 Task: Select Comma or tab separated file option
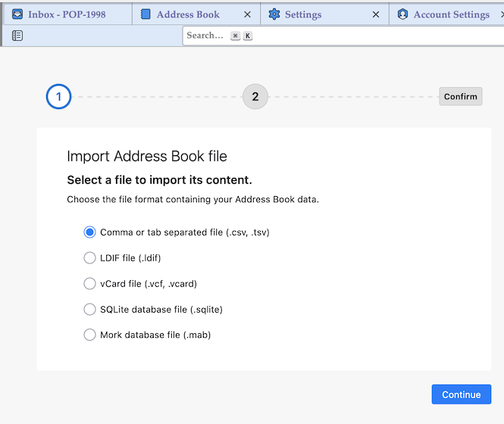pos(90,232)
